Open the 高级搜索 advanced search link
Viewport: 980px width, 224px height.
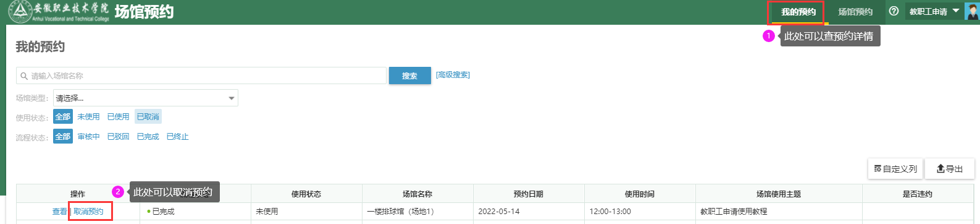point(453,75)
